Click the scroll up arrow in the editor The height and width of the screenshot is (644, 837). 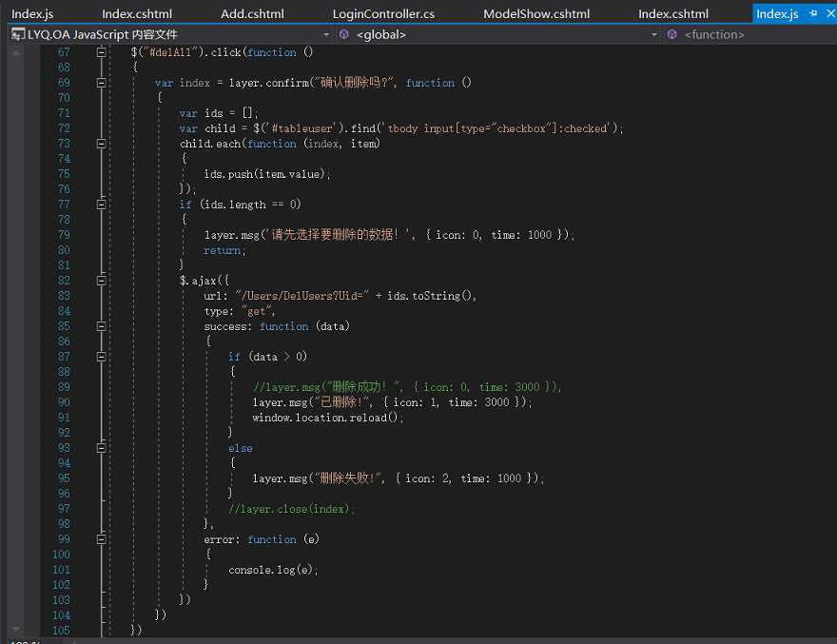pos(16,53)
